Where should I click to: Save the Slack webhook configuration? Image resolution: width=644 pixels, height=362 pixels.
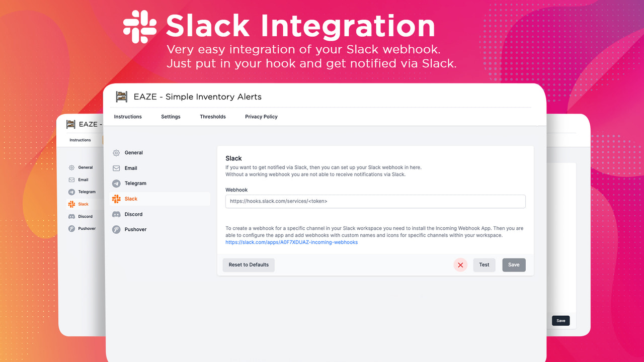coord(513,264)
